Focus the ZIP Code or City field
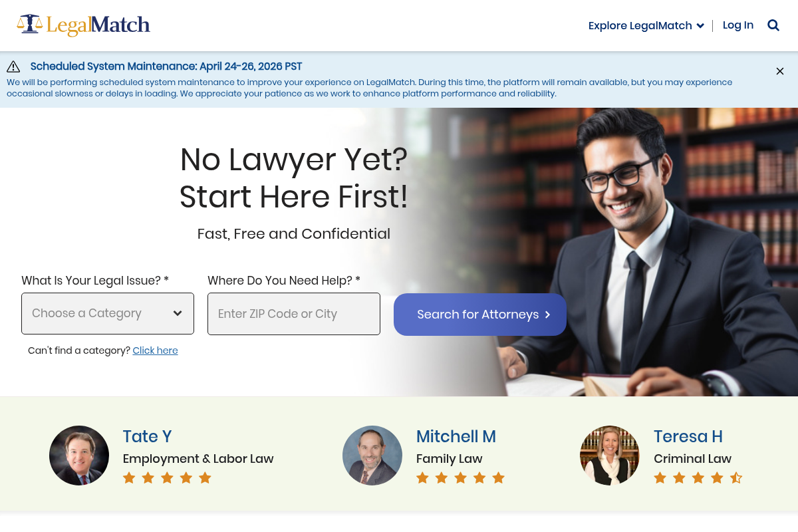Viewport: 798px width, 532px height. (x=294, y=314)
